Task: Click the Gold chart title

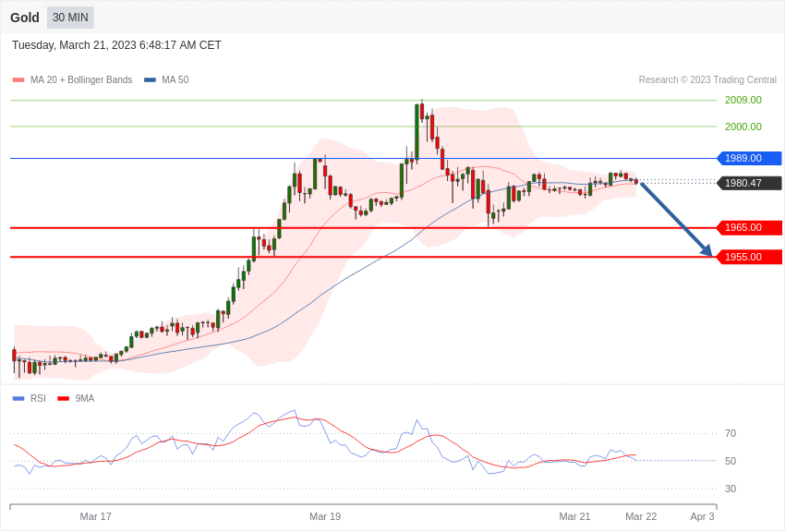Action: coord(25,18)
